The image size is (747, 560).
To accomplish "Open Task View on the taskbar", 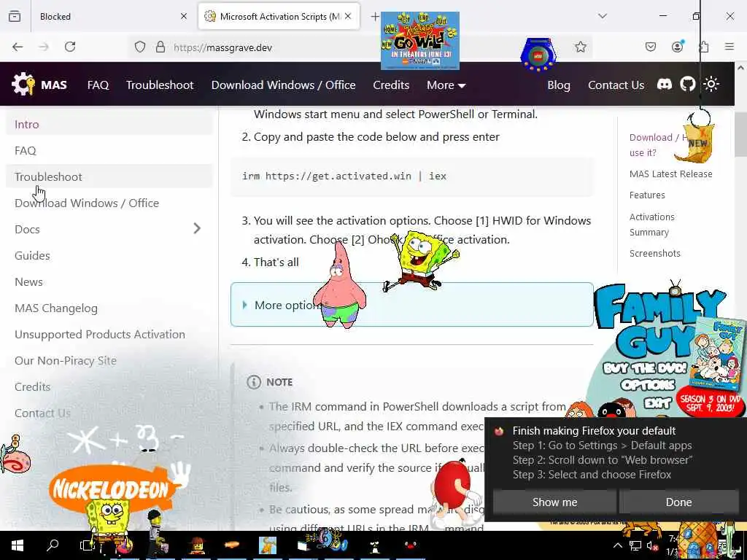I will coord(87,545).
